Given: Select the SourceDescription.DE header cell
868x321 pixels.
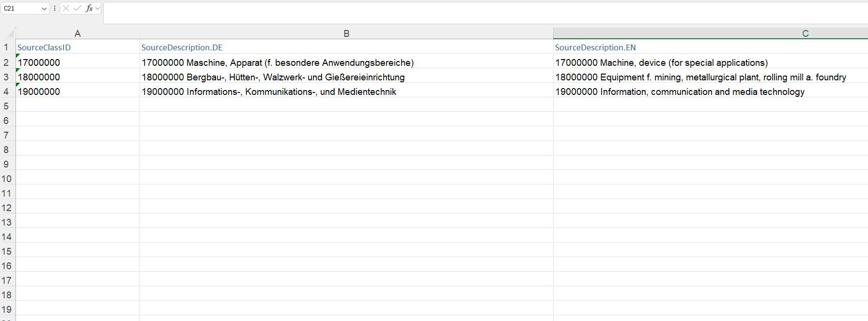Looking at the screenshot, I should (x=346, y=47).
